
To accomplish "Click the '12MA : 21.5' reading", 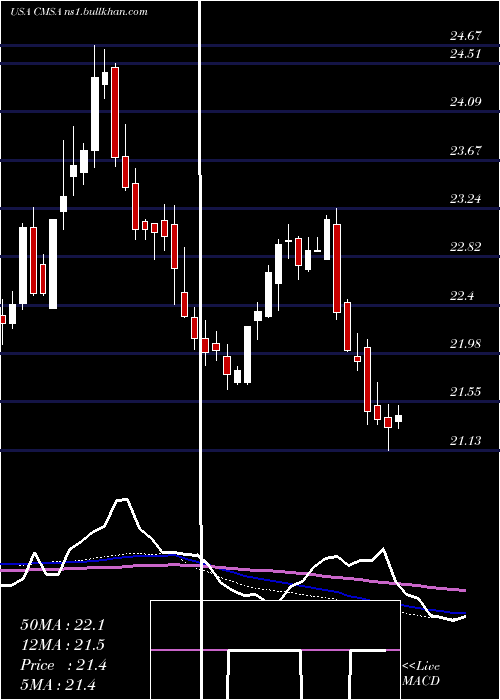I will pyautogui.click(x=62, y=645).
